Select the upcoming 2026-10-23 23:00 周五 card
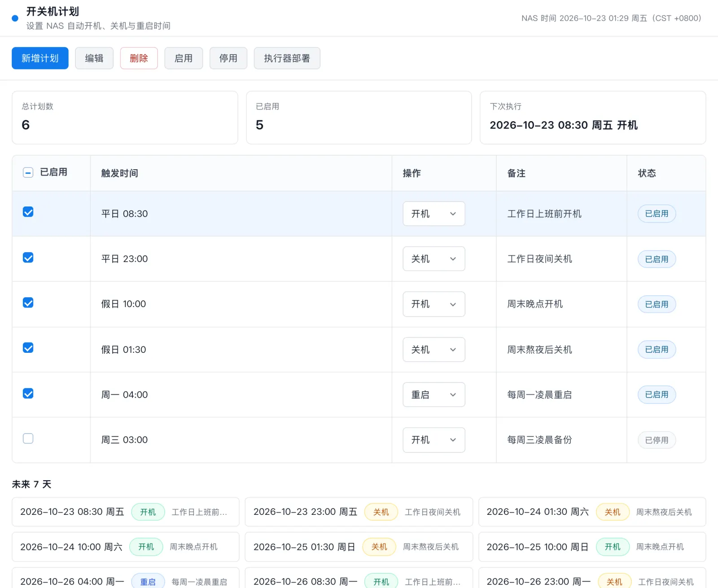The height and width of the screenshot is (588, 718). [x=359, y=512]
